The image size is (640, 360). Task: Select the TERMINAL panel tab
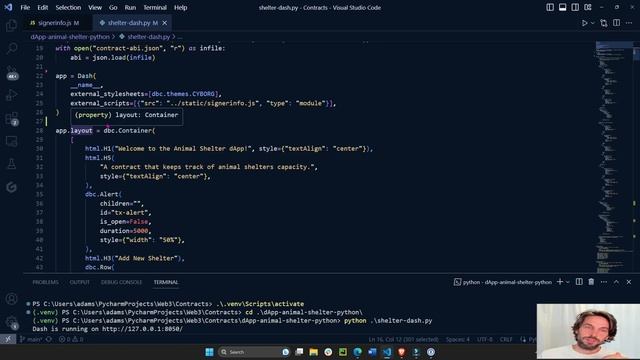click(166, 282)
